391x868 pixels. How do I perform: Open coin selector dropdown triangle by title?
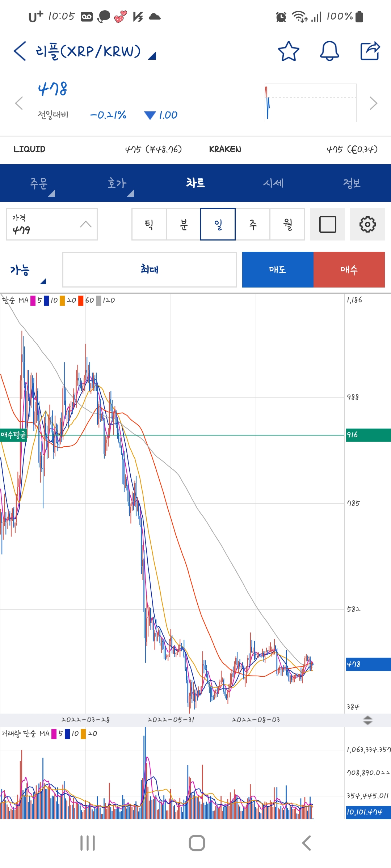click(152, 56)
